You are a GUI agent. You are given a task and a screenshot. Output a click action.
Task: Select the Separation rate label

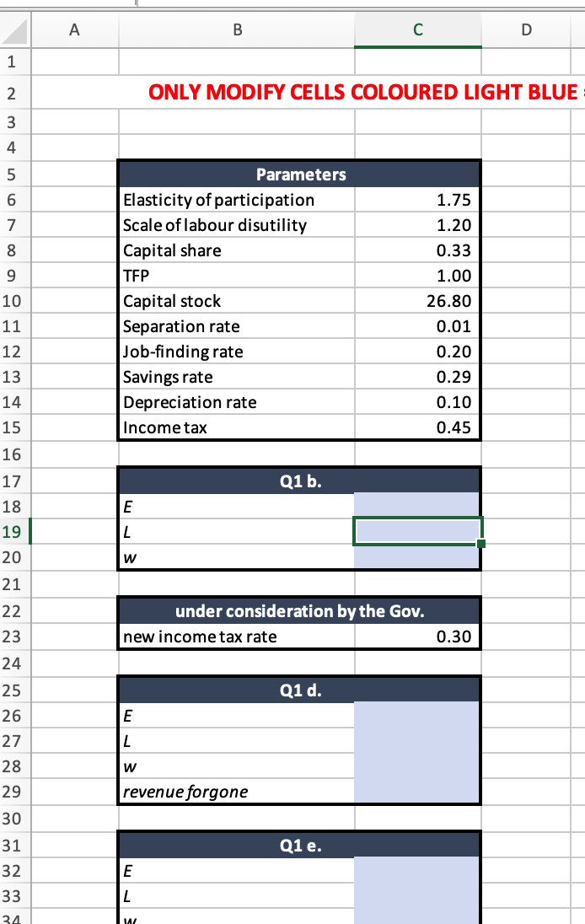pyautogui.click(x=181, y=326)
